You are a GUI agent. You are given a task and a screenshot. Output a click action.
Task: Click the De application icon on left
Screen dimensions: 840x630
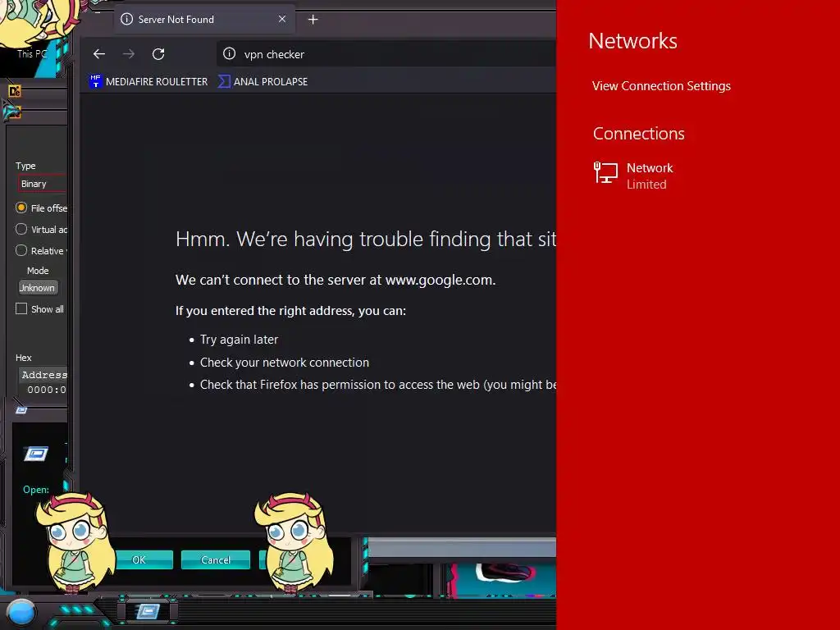(x=15, y=91)
